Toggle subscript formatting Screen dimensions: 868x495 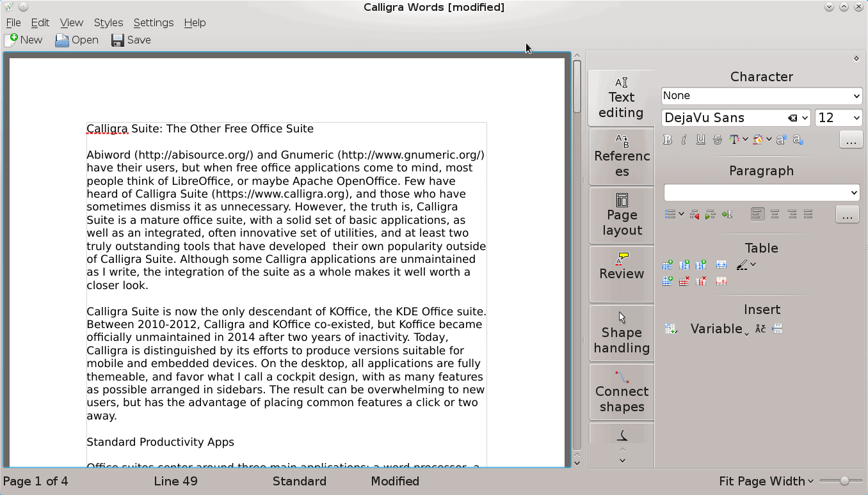tap(798, 139)
